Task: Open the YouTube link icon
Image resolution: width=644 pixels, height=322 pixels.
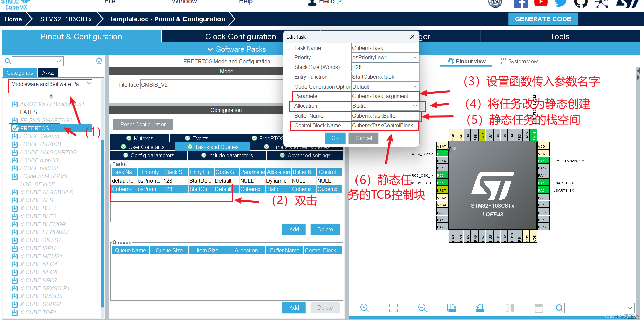Action: [541, 3]
